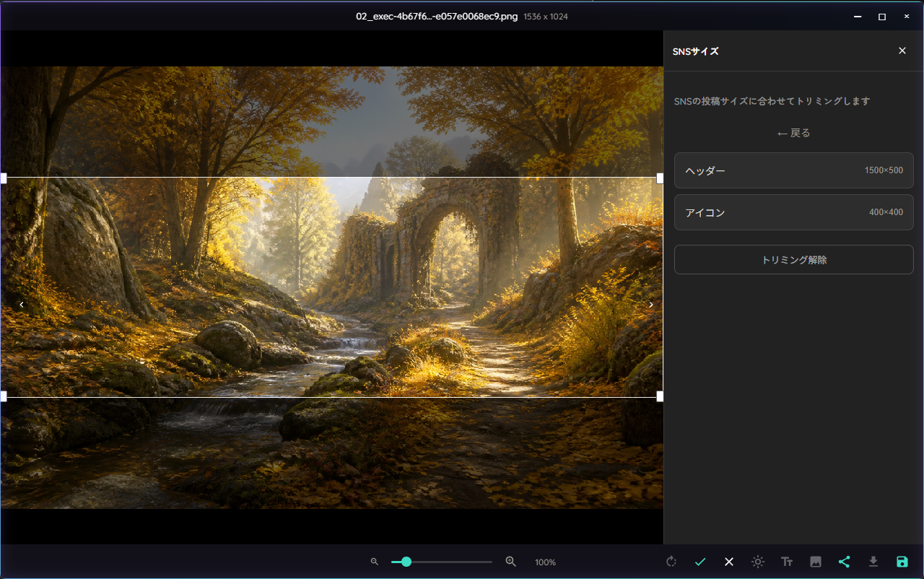The image size is (924, 579).
Task: Click the zoom out magnifier icon
Action: click(374, 562)
